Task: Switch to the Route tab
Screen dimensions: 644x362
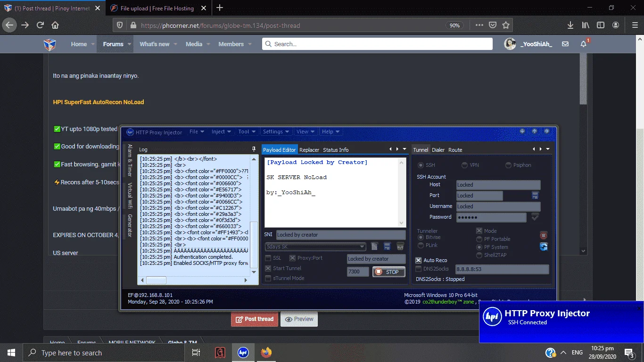Action: [455, 150]
